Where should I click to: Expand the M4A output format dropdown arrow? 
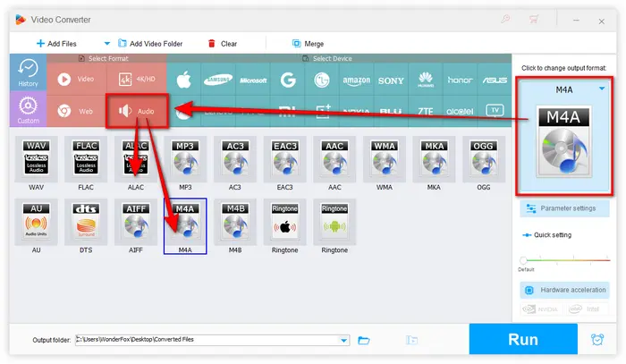pos(602,89)
